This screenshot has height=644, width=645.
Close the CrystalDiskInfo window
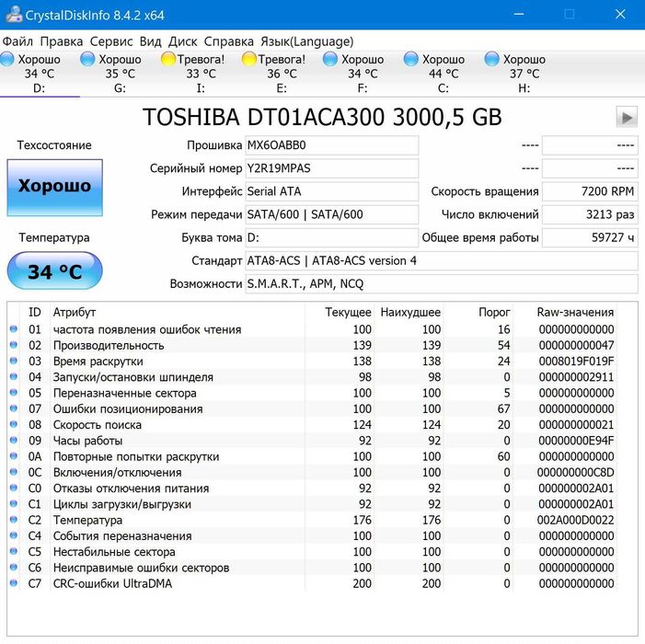coord(620,15)
